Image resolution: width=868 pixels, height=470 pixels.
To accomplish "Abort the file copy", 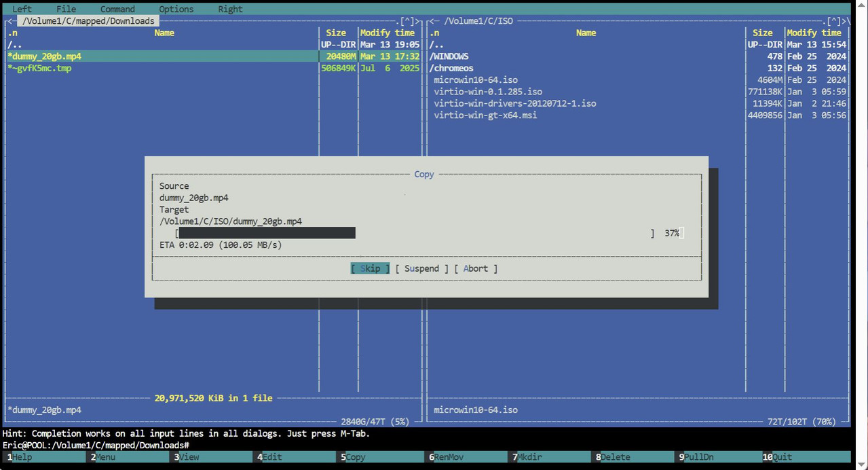I will pyautogui.click(x=476, y=268).
